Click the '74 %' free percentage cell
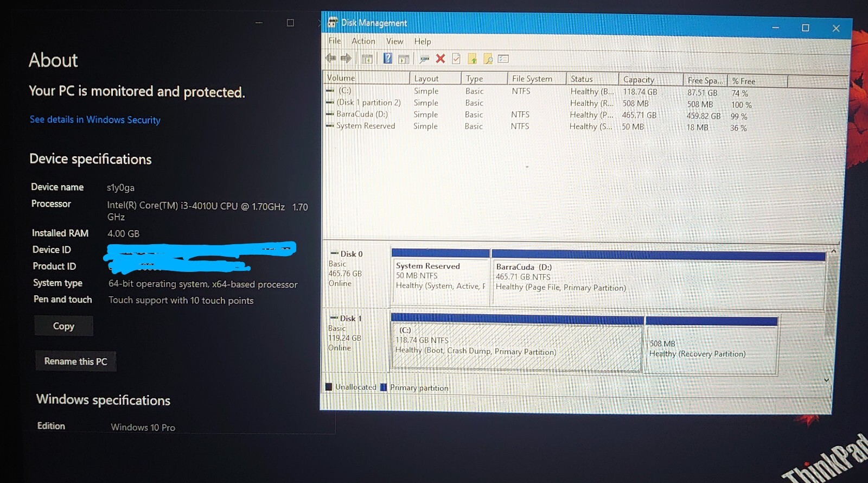The height and width of the screenshot is (483, 868). [739, 93]
